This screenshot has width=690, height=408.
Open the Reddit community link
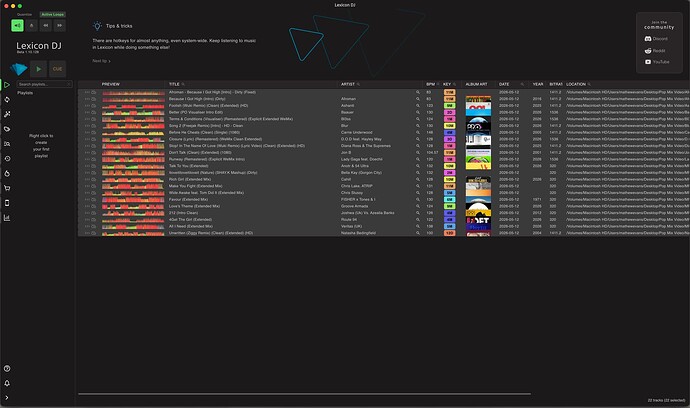(x=655, y=51)
